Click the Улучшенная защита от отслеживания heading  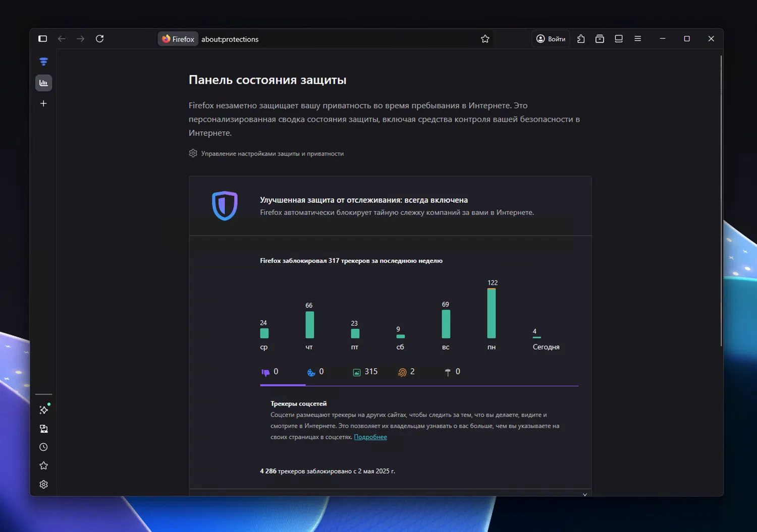[364, 200]
